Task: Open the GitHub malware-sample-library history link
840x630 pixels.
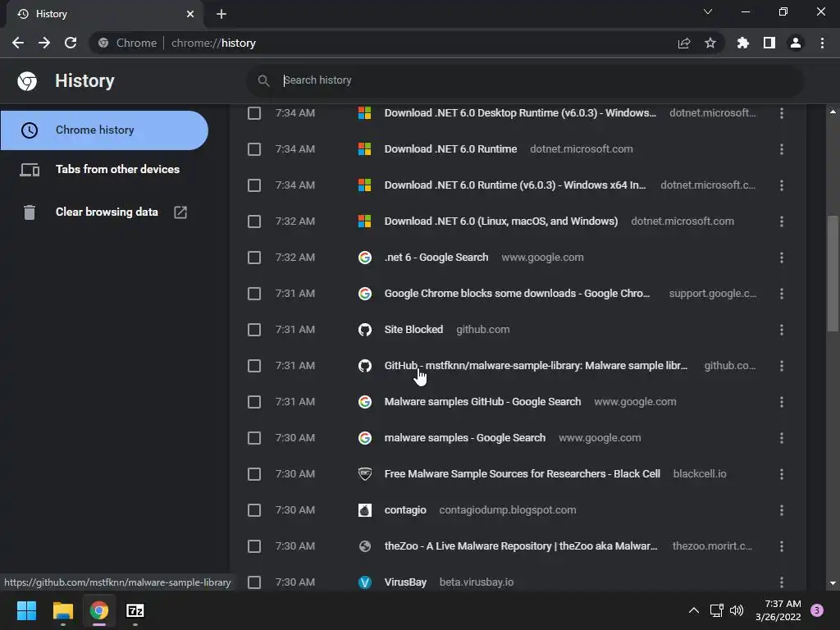Action: pyautogui.click(x=536, y=366)
